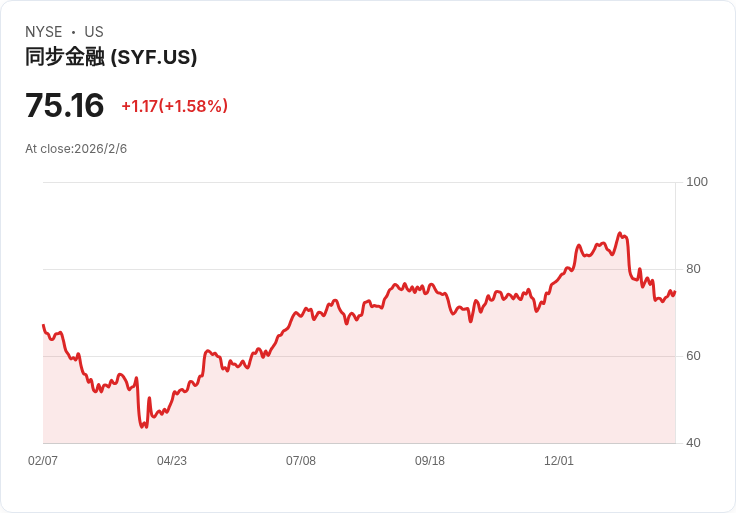
Task: Click the 07/08 date label on the x-axis
Action: 301,460
